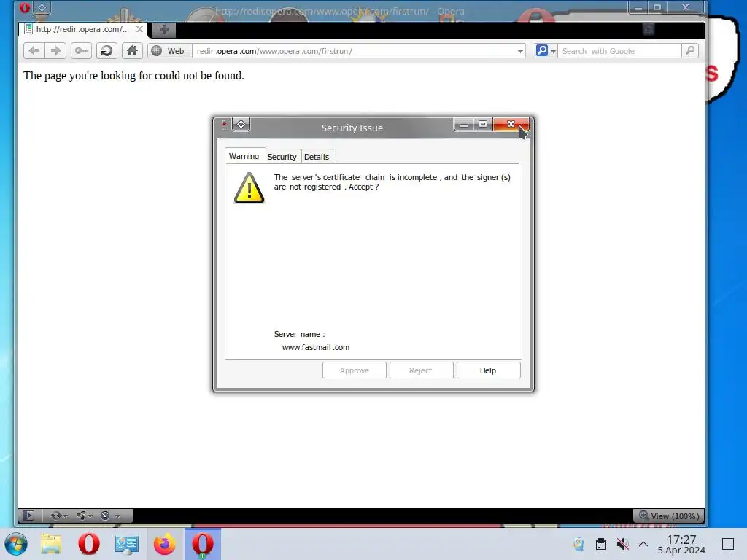The image size is (747, 560).
Task: Show hidden tray icons chevron
Action: pyautogui.click(x=643, y=544)
